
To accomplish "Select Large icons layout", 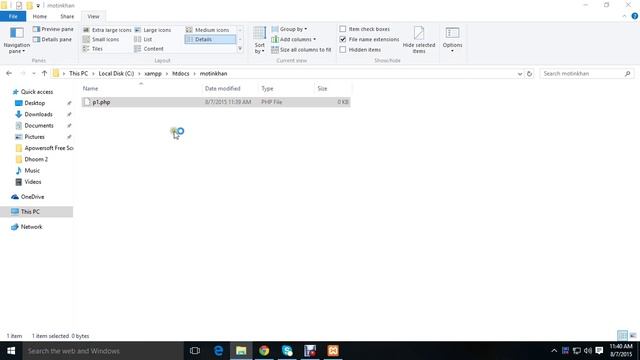I will (x=153, y=30).
